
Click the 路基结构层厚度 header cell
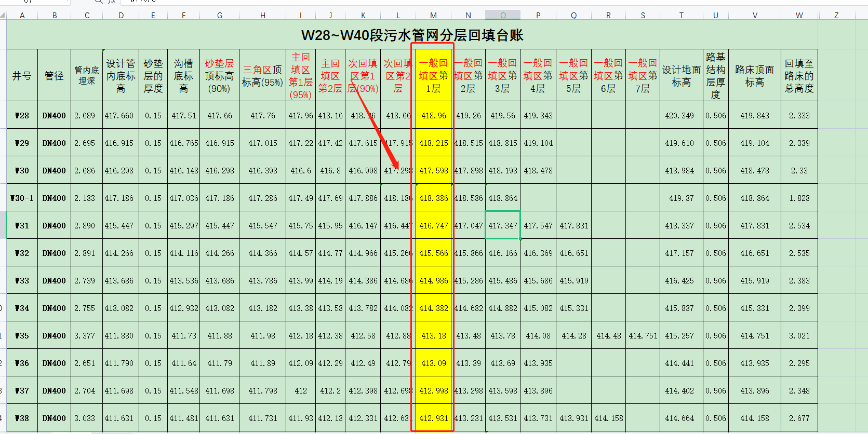(716, 75)
